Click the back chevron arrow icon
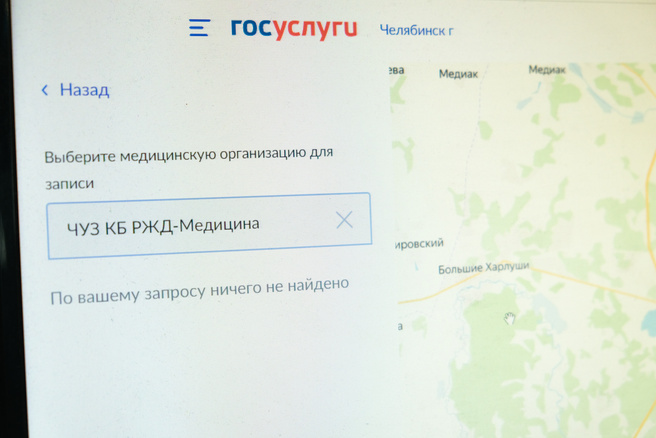This screenshot has height=438, width=656. (x=45, y=90)
